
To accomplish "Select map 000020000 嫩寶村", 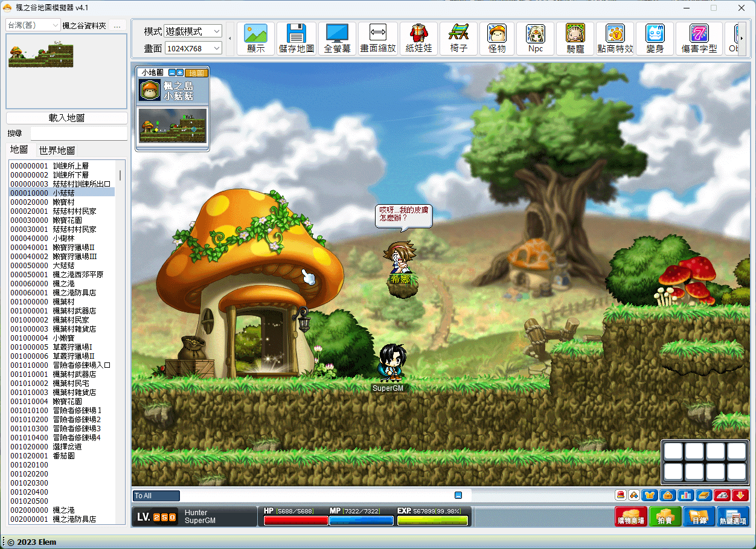I will (x=61, y=202).
